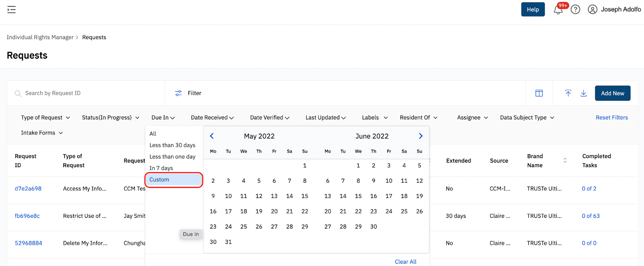
Task: Open Individual Rights Manager breadcrumb
Action: (x=40, y=37)
